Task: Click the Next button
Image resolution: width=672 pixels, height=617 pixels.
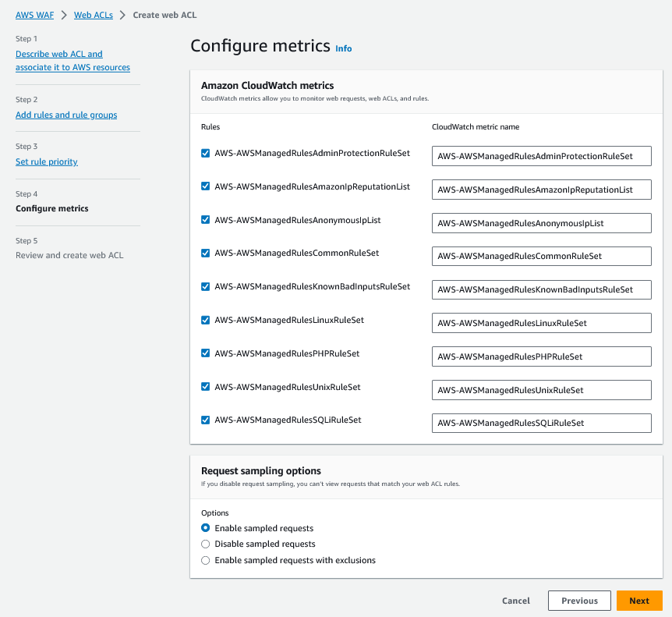Action: 638,601
